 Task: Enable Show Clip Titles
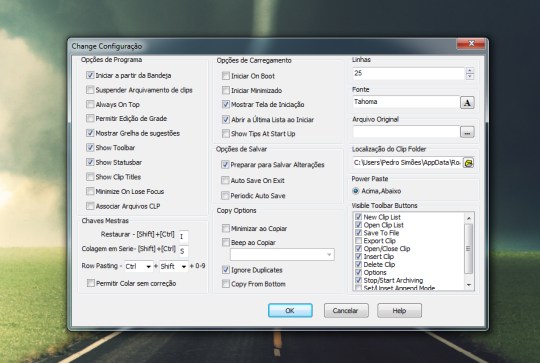point(90,177)
